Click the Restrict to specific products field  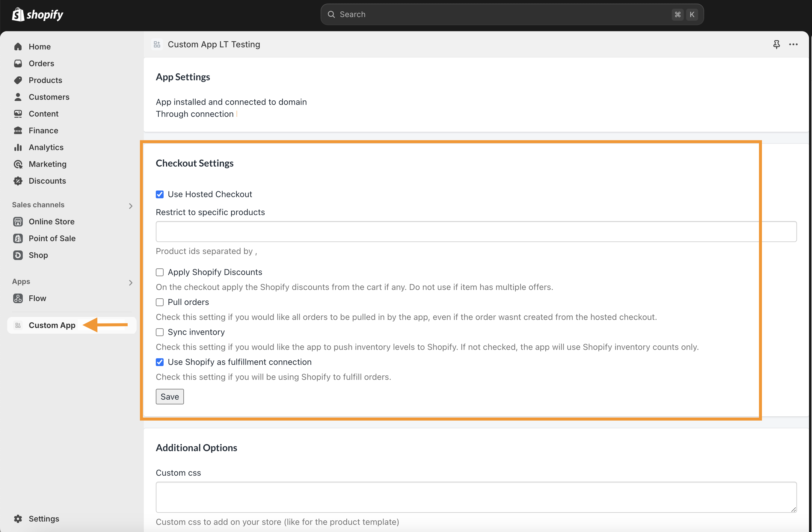[x=476, y=232]
